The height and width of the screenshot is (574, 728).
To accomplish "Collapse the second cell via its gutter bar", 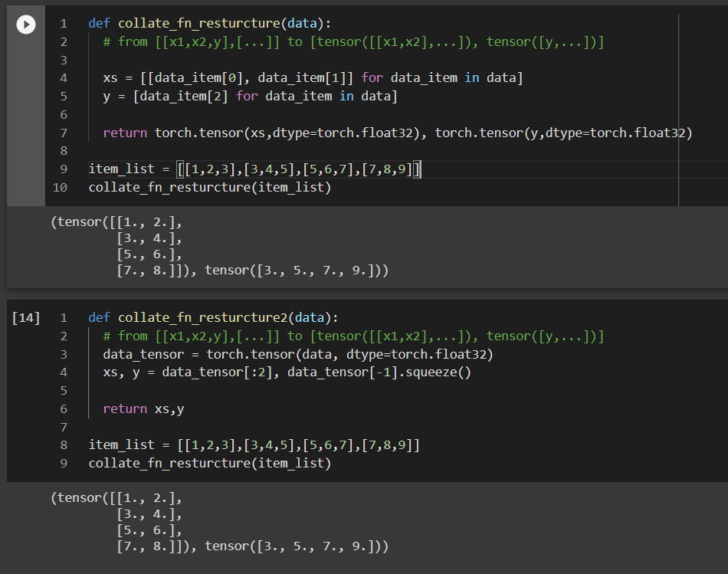I will [x=25, y=383].
